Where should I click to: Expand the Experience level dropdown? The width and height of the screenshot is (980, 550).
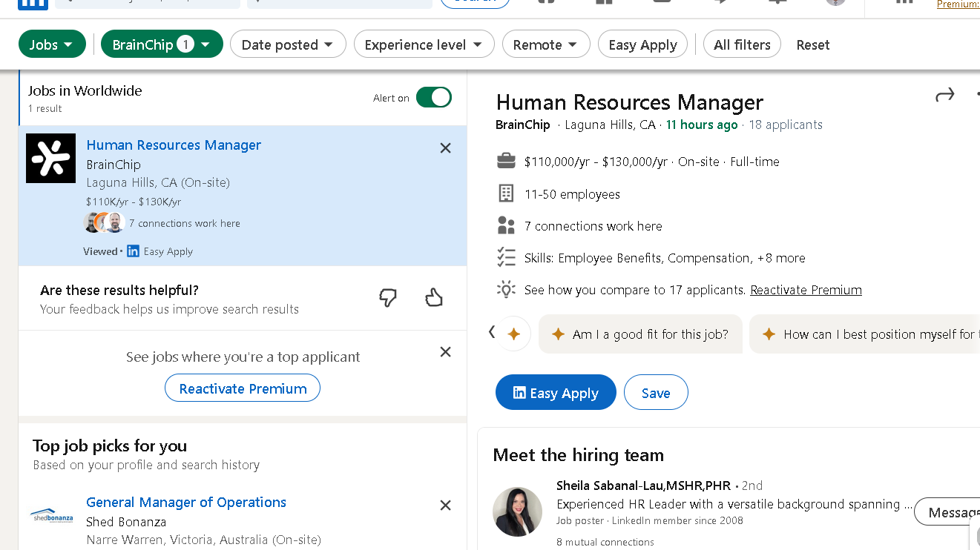[424, 44]
